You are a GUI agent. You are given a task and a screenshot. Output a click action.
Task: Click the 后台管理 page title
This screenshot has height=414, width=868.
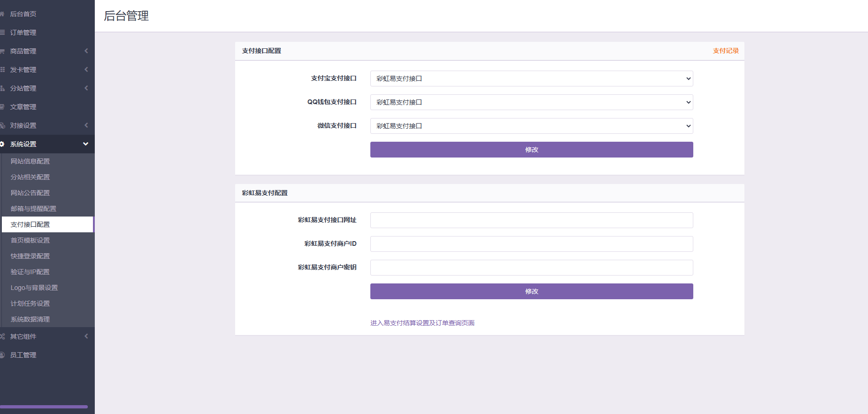tap(126, 16)
